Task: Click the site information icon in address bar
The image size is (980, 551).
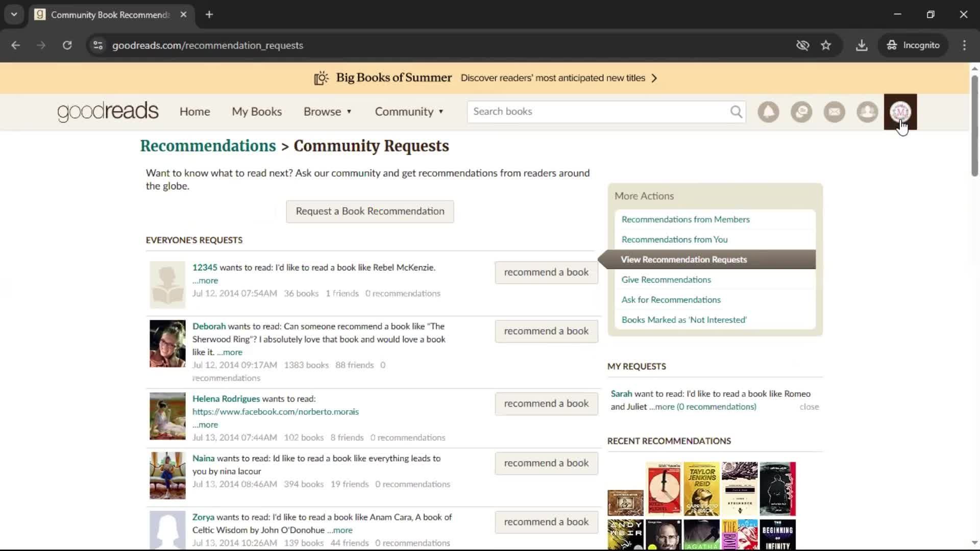Action: point(98,45)
